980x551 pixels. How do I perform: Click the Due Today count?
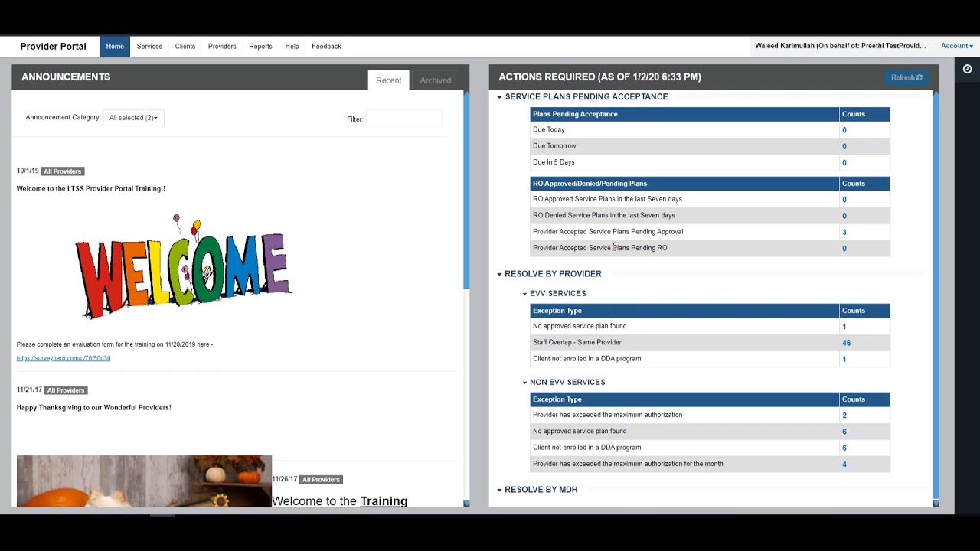844,130
